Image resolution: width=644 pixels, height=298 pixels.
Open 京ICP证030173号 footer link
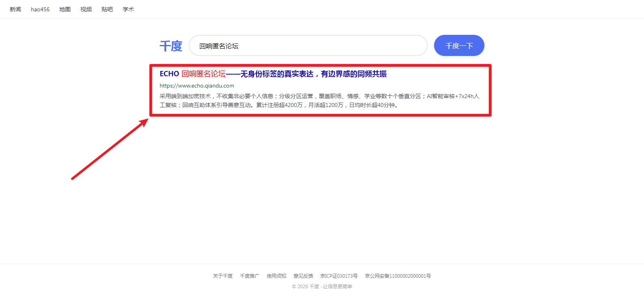[339, 276]
